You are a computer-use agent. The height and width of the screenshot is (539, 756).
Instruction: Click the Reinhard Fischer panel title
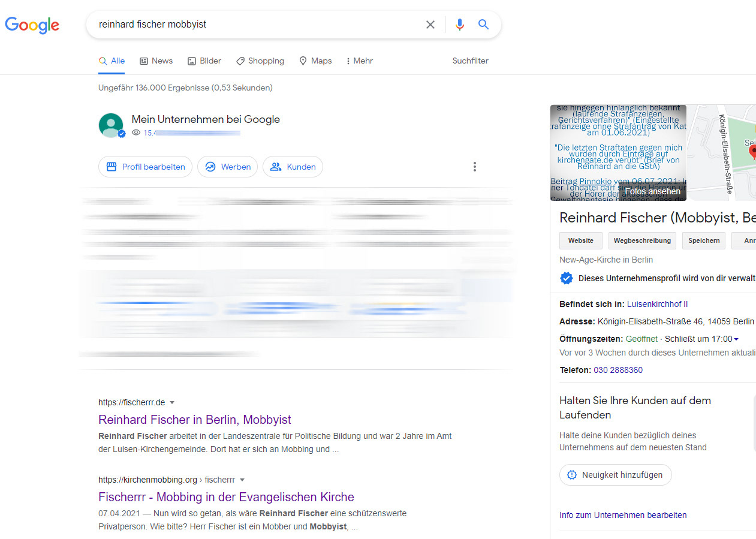(x=657, y=217)
